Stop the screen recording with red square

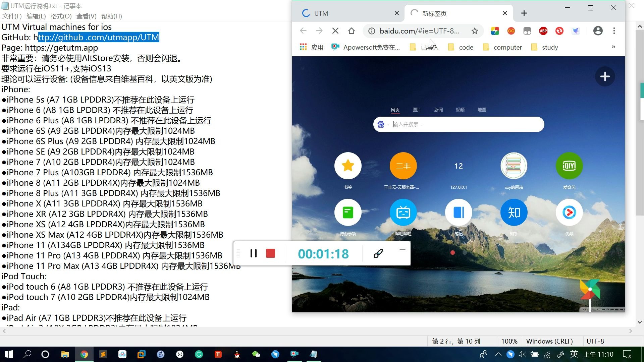[270, 253]
